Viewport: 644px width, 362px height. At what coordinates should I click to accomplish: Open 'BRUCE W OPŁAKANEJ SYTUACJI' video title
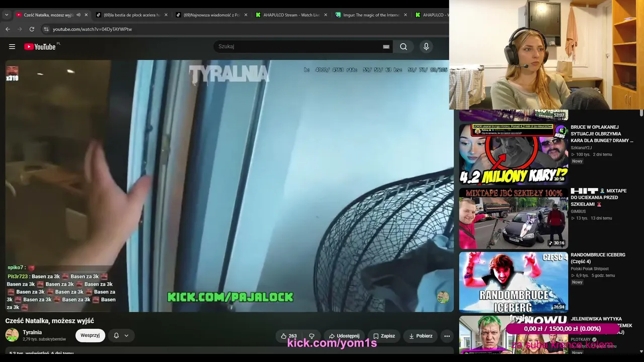click(602, 134)
